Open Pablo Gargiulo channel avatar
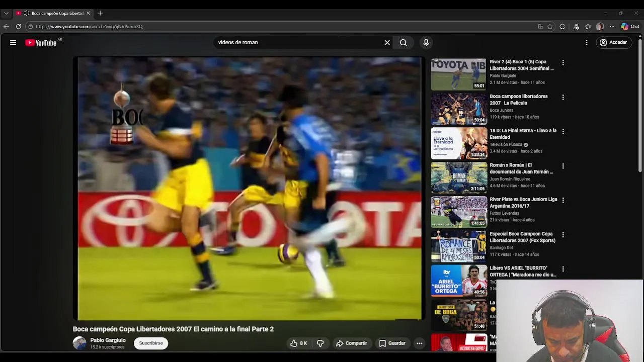 pyautogui.click(x=79, y=343)
